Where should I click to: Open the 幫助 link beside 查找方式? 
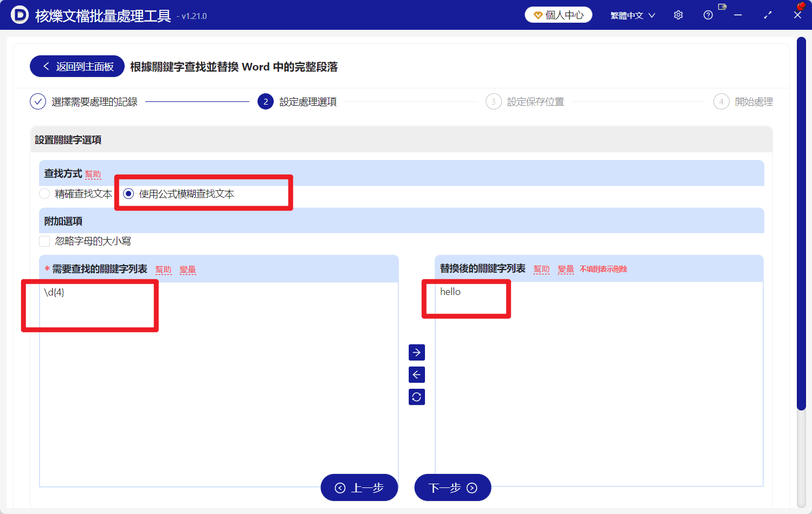[92, 174]
